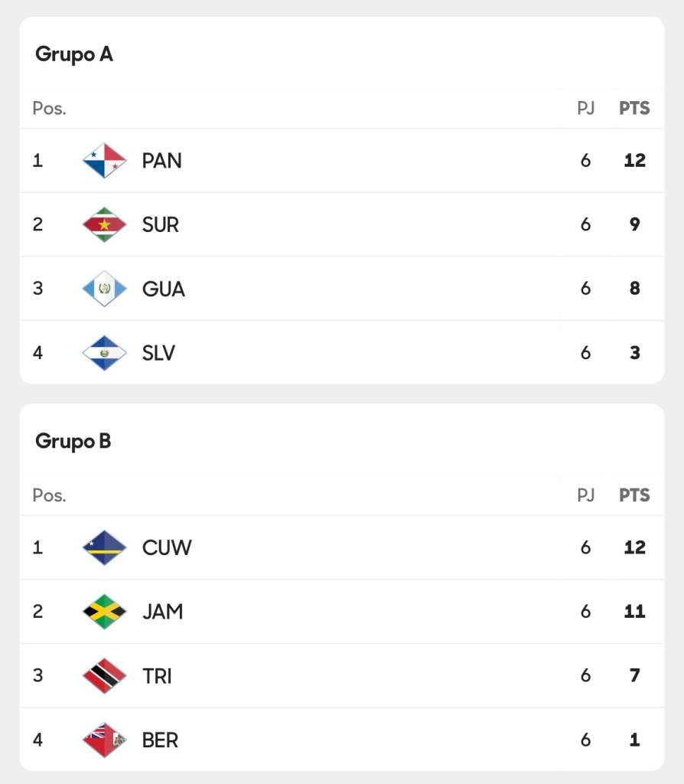Select the GUA team label

coord(164,289)
